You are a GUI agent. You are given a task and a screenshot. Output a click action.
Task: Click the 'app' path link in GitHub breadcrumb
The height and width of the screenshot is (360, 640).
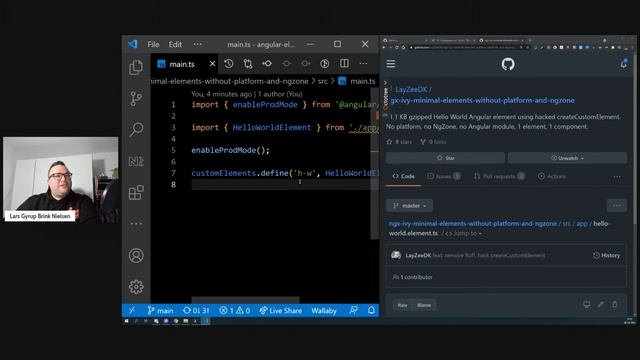tap(582, 224)
